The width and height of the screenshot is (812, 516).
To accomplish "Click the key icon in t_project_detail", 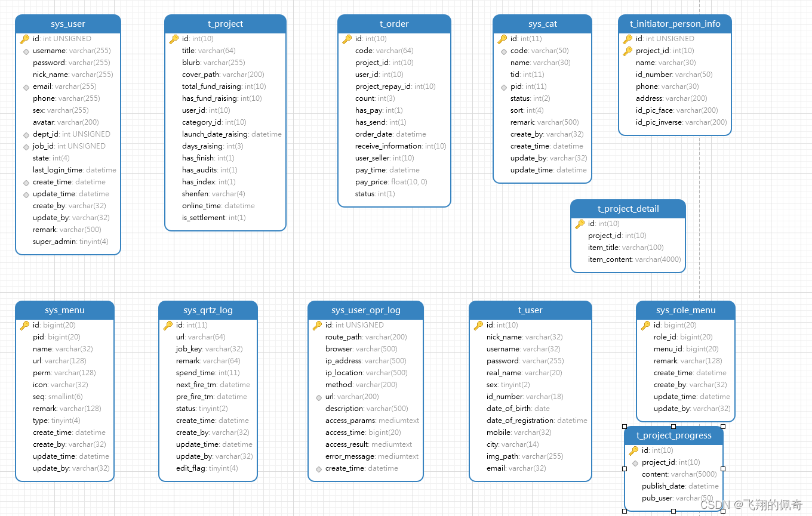I will tap(580, 224).
